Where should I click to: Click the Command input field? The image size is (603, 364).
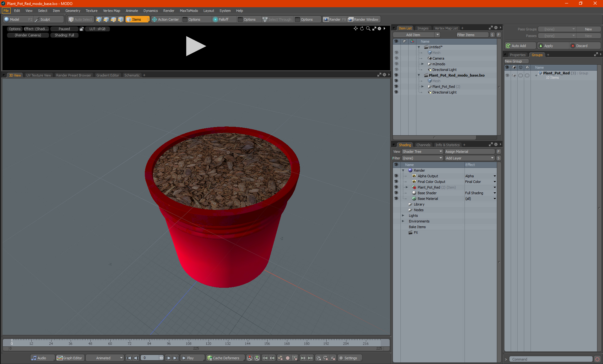tap(551, 359)
